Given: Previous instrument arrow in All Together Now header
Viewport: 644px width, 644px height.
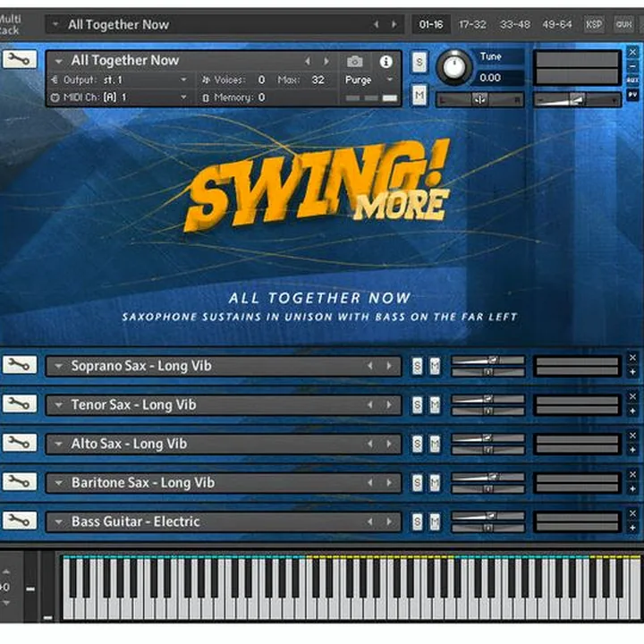Looking at the screenshot, I should coord(308,62).
